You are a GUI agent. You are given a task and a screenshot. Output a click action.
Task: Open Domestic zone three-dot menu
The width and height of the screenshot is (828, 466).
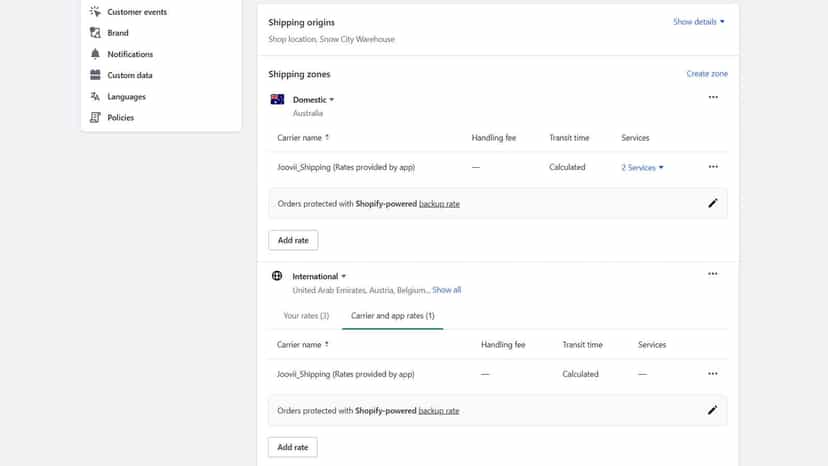[713, 97]
